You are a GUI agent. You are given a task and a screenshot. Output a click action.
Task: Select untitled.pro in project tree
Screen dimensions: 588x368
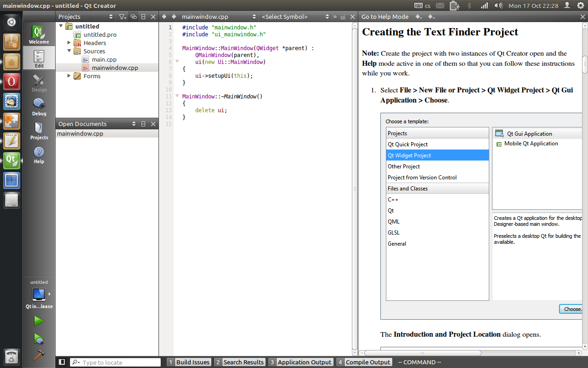point(100,34)
